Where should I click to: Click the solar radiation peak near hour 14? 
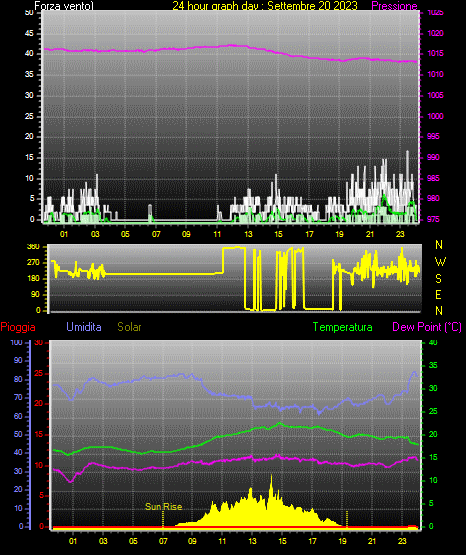point(271,476)
